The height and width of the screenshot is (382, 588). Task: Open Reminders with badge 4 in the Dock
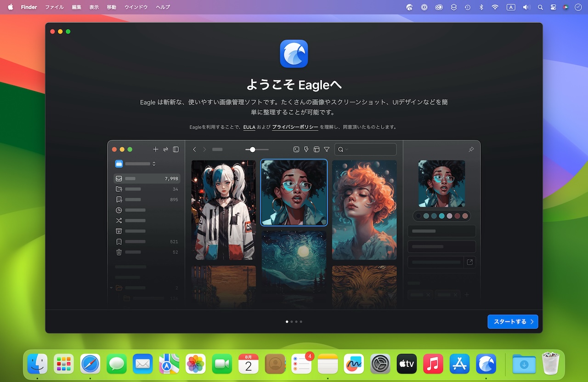coord(302,364)
